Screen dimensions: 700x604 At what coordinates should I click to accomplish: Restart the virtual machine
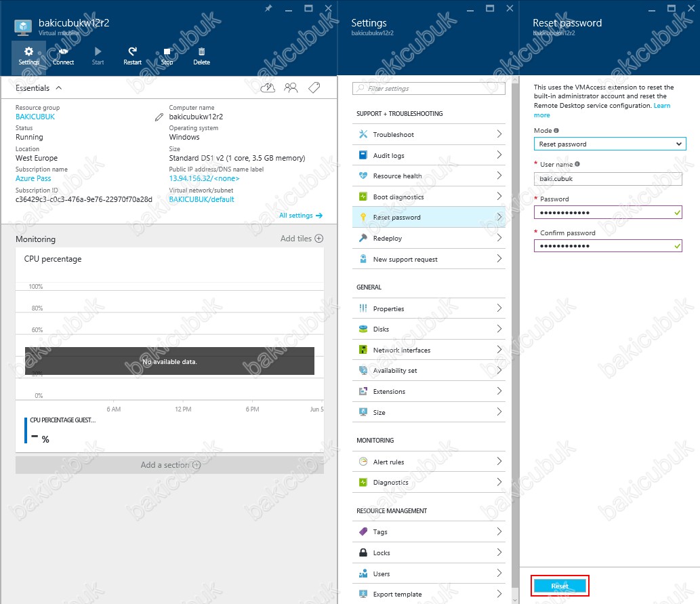tap(132, 56)
